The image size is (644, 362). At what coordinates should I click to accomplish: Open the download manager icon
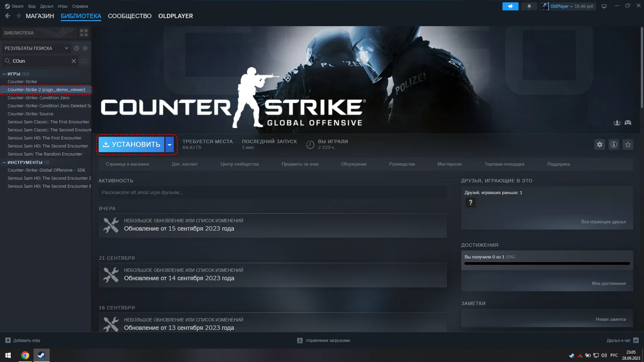pyautogui.click(x=300, y=340)
